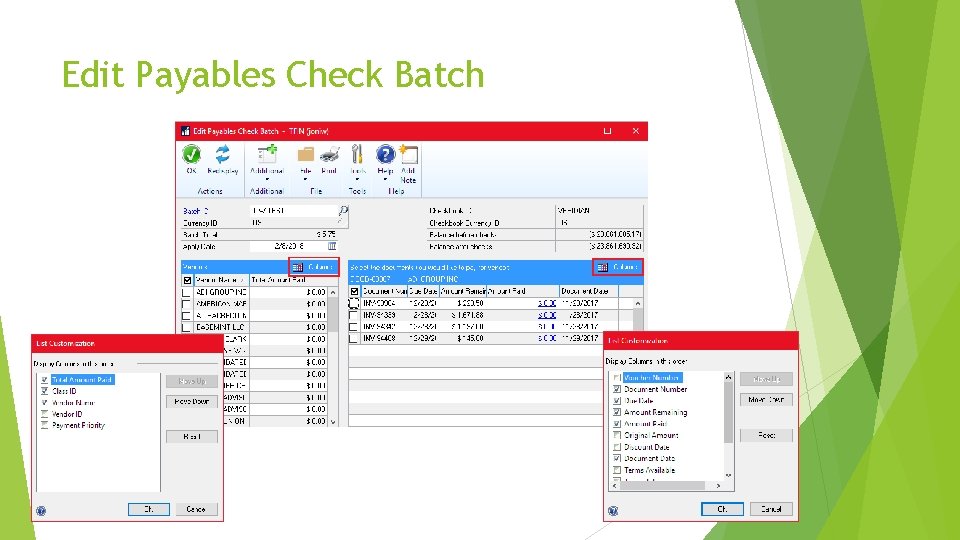Toggle the Document Number column checkbox
The height and width of the screenshot is (540, 960).
[617, 389]
